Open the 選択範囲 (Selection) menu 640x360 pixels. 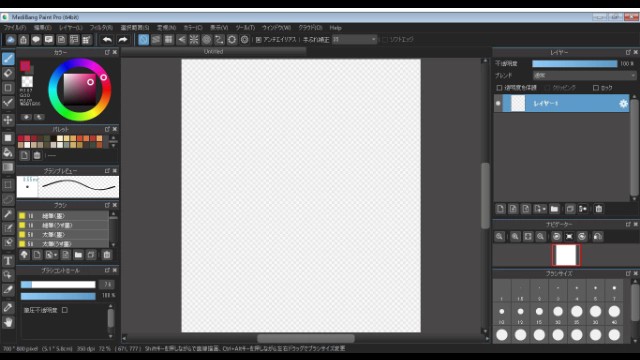pyautogui.click(x=135, y=28)
